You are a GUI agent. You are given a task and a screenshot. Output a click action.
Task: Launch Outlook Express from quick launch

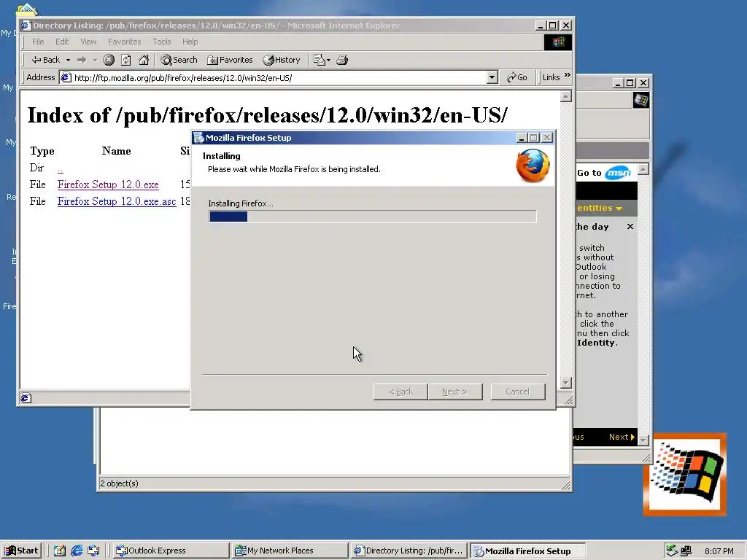(x=93, y=551)
